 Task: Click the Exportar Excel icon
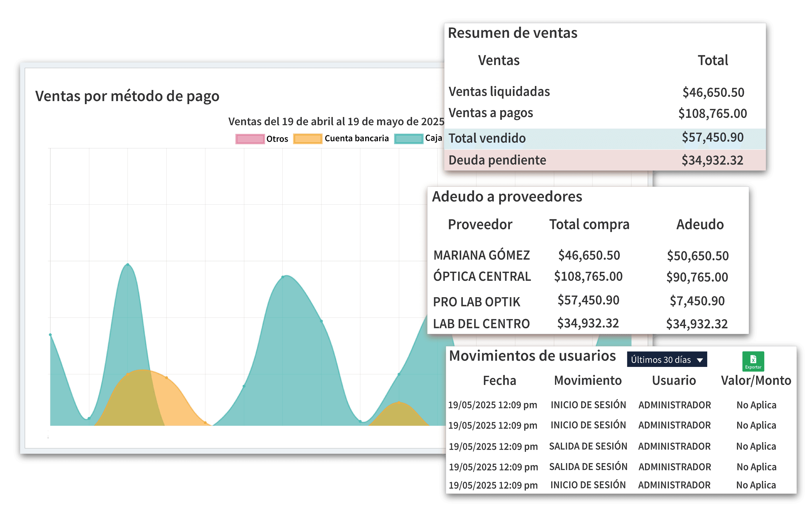point(753,361)
